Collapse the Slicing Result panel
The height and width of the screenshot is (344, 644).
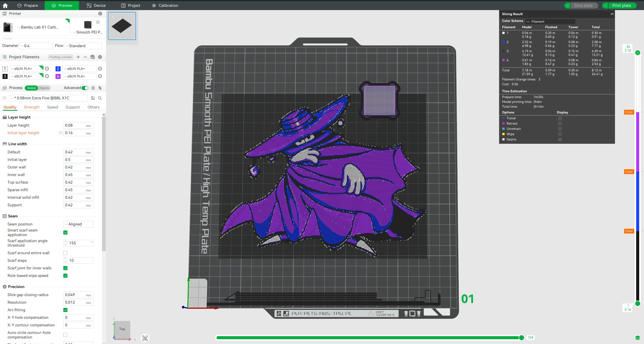coord(612,14)
